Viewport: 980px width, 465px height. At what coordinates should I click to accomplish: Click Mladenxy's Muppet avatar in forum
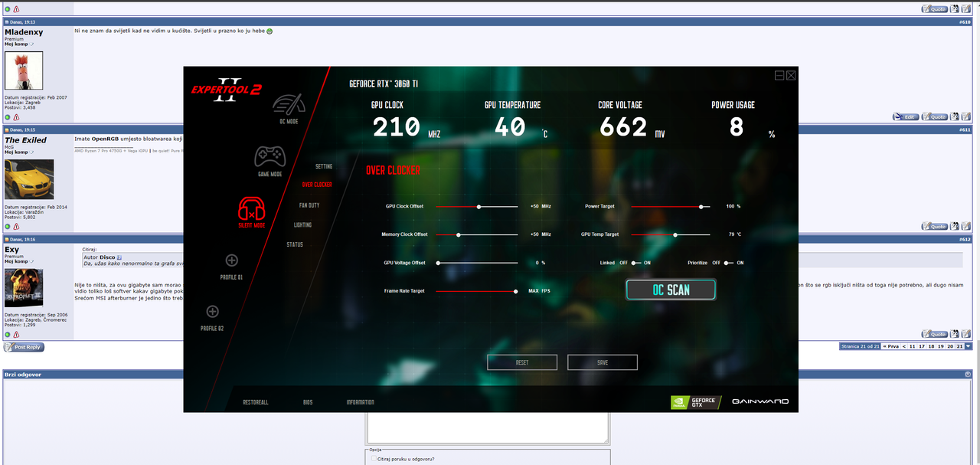(x=24, y=70)
